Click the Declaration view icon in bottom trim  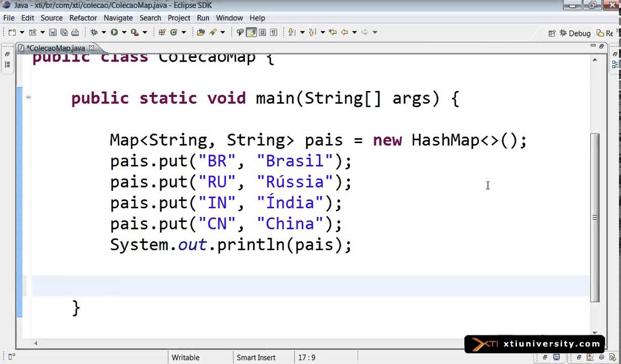point(612,357)
